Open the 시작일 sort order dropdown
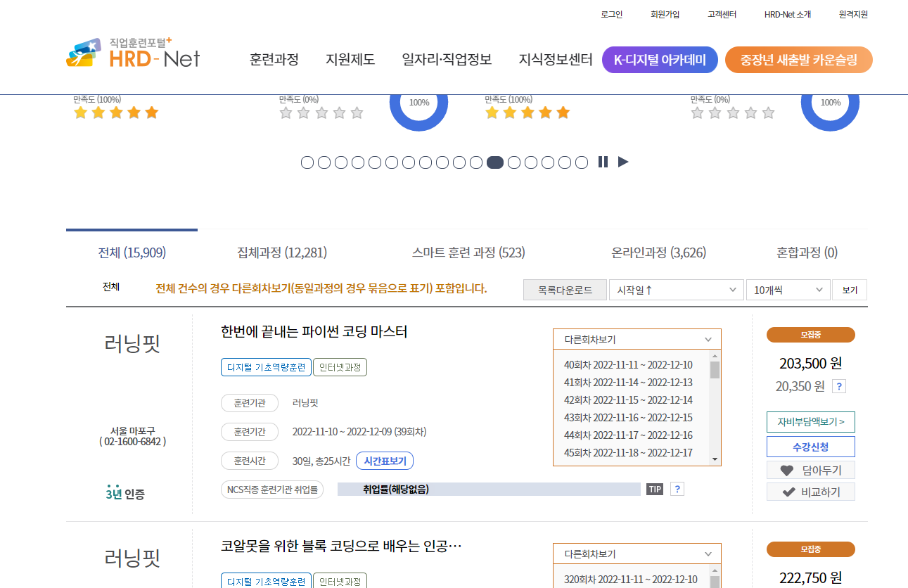Image resolution: width=908 pixels, height=588 pixels. click(x=676, y=290)
